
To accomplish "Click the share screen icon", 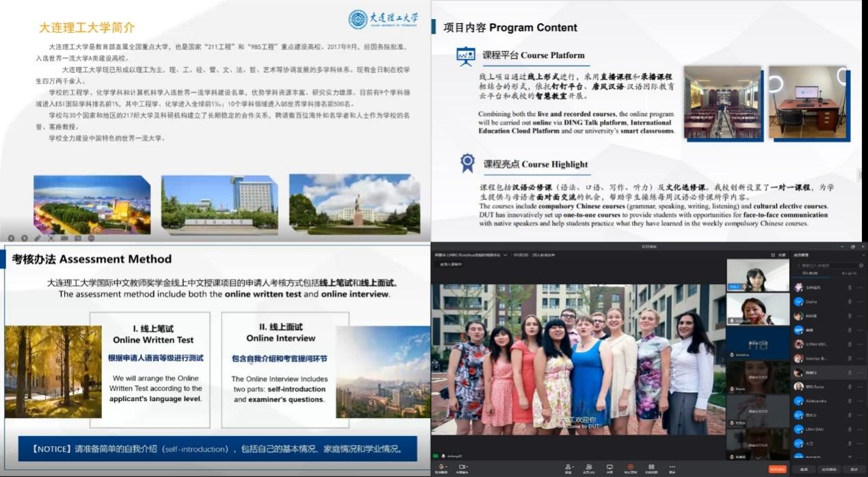I will (609, 467).
